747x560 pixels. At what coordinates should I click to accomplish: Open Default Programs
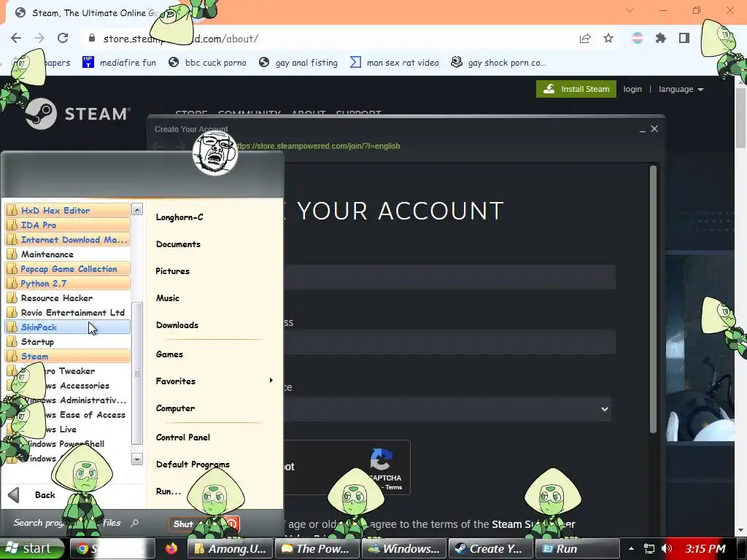click(193, 464)
